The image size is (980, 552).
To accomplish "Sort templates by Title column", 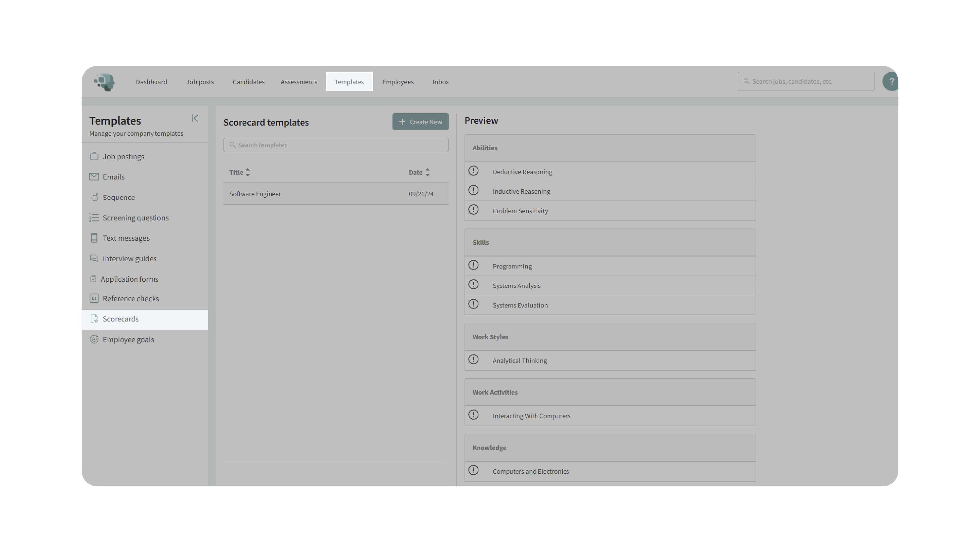I will point(239,172).
